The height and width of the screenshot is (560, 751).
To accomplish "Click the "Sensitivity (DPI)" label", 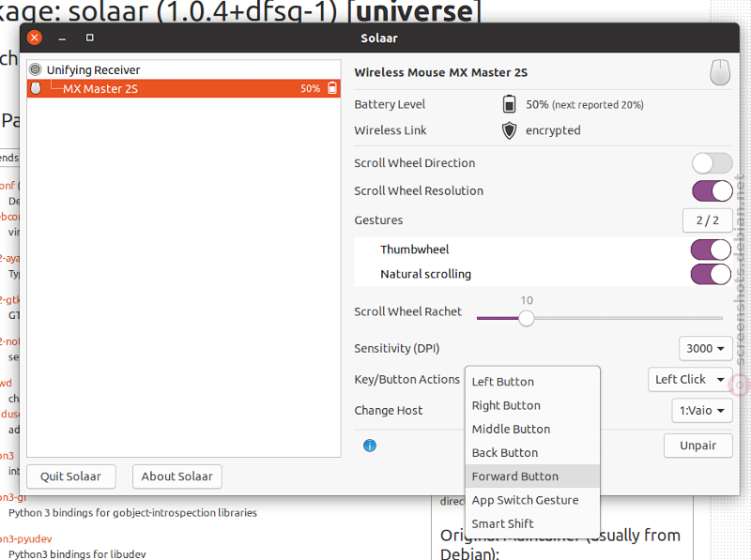I will point(397,348).
